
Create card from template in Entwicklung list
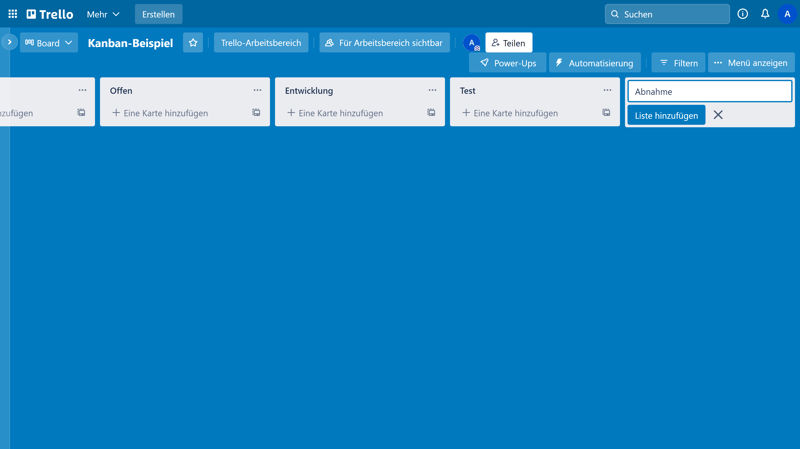coord(431,113)
